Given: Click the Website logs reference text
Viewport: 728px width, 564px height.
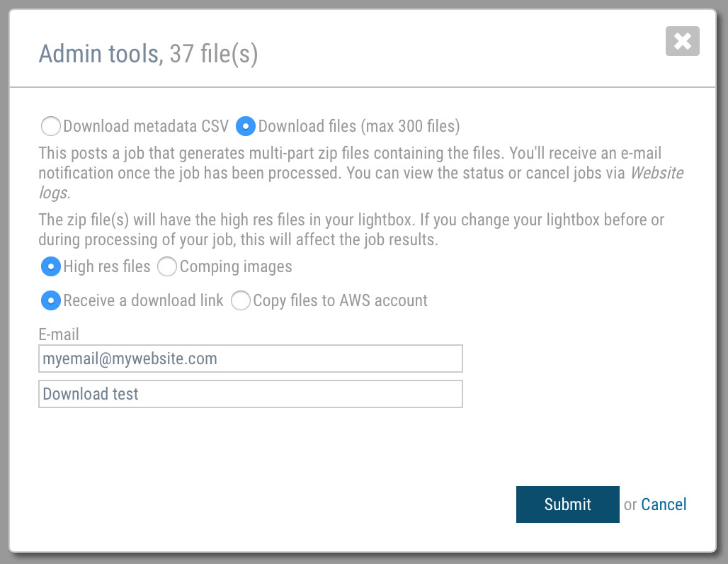Looking at the screenshot, I should [x=657, y=173].
